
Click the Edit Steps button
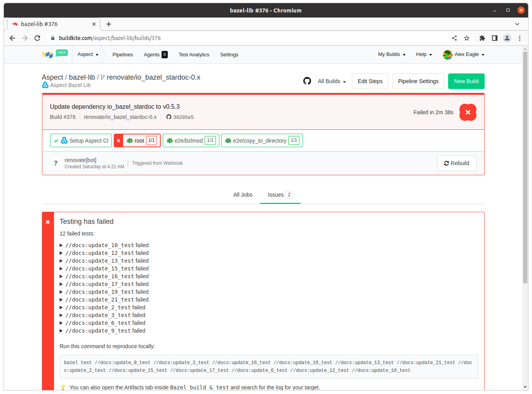(370, 81)
